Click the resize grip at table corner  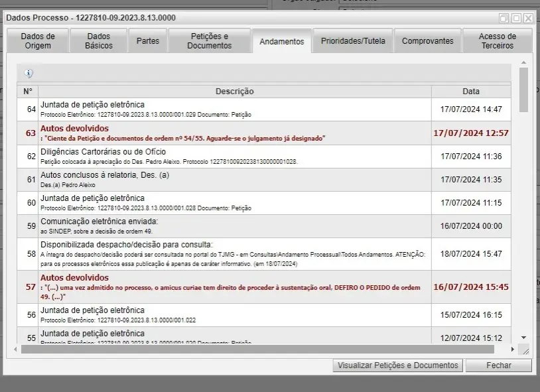(525, 350)
